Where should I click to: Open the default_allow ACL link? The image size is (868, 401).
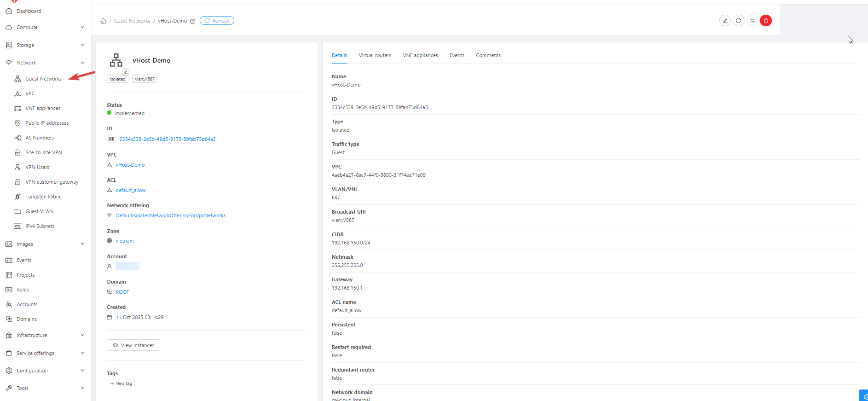coord(131,190)
